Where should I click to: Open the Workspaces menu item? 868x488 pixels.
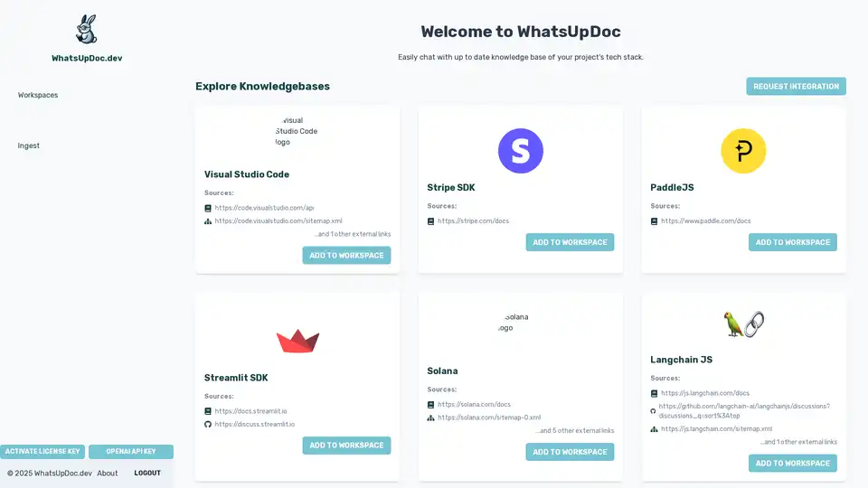(38, 95)
